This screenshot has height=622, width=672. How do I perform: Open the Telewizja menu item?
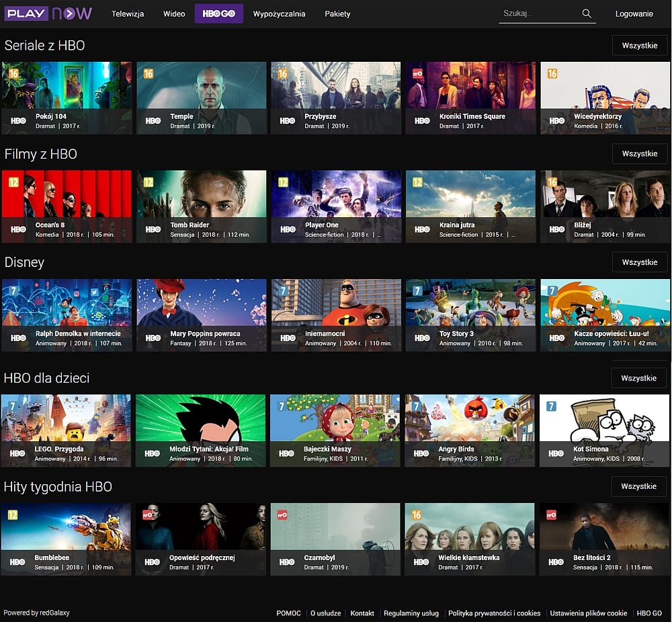click(128, 14)
